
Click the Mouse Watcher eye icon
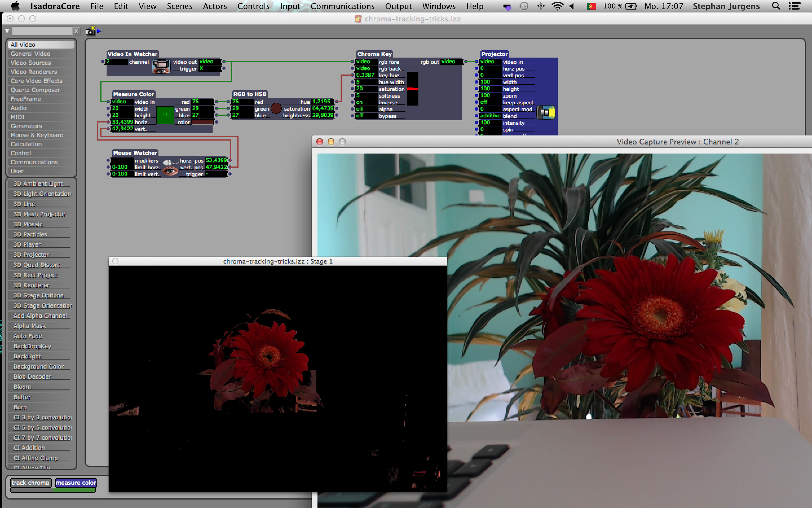pyautogui.click(x=170, y=171)
